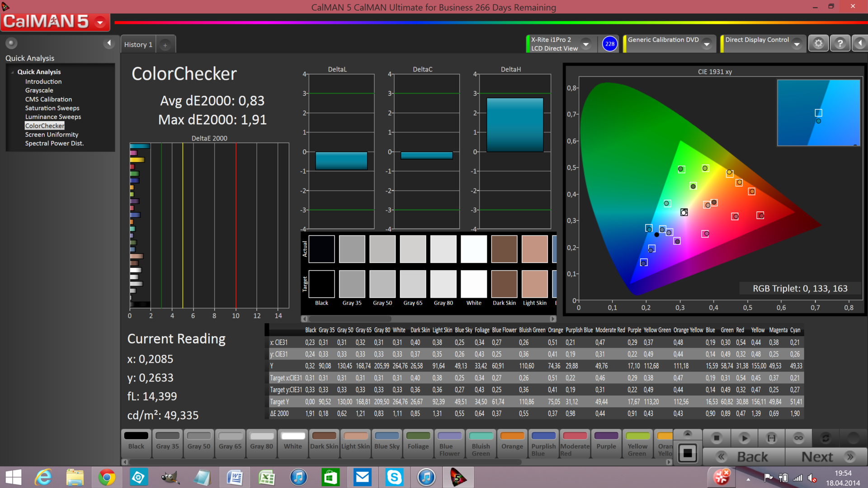Image resolution: width=868 pixels, height=488 pixels.
Task: Add a new history tab with plus
Action: click(165, 45)
